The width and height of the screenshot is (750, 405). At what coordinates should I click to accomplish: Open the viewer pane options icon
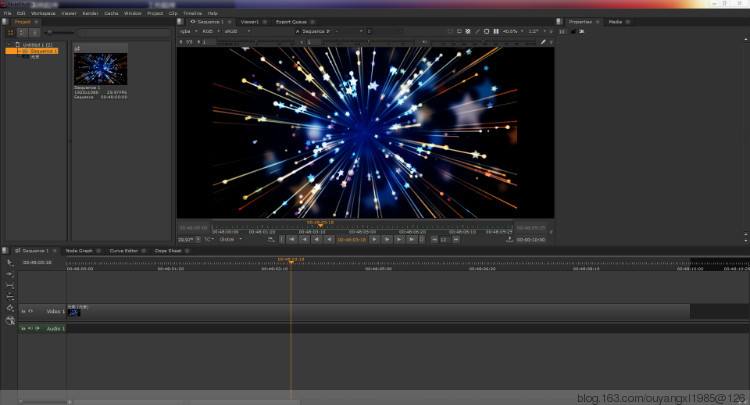[x=180, y=22]
